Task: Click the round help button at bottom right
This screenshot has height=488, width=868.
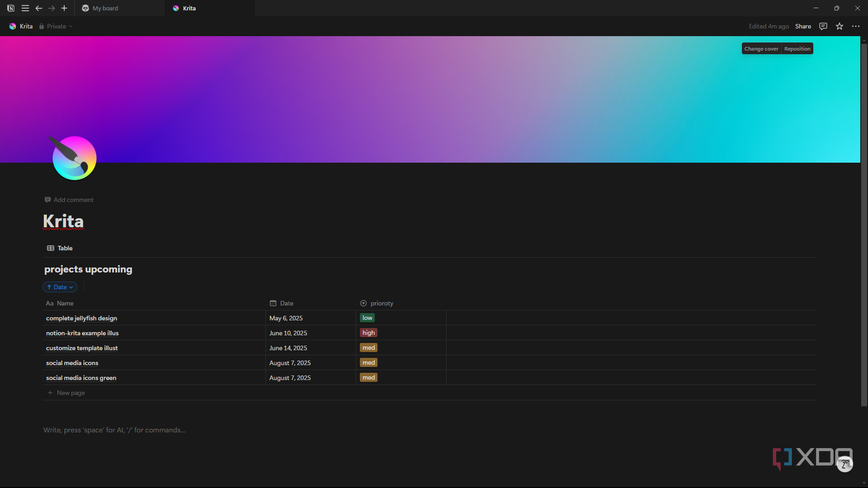Action: coord(844,464)
